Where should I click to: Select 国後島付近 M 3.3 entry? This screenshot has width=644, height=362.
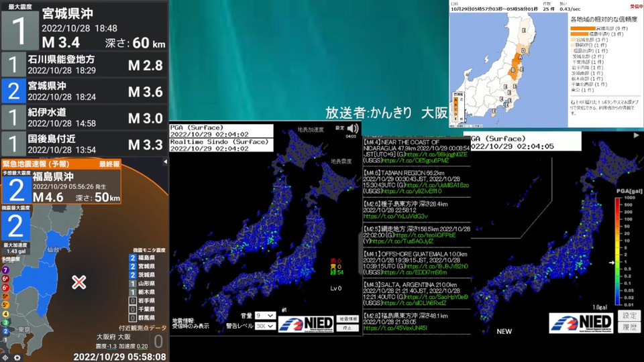[x=85, y=144]
